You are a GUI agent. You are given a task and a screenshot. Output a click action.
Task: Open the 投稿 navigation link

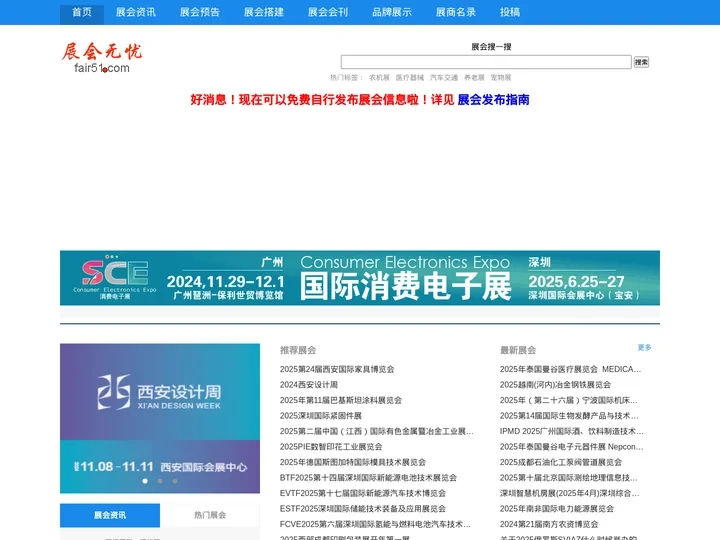pos(510,12)
